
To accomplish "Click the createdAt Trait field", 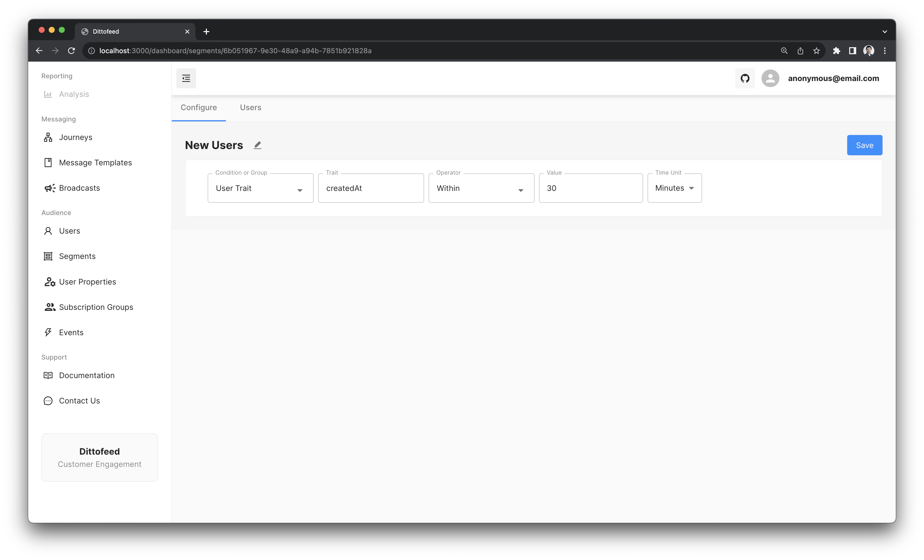I will pos(371,188).
